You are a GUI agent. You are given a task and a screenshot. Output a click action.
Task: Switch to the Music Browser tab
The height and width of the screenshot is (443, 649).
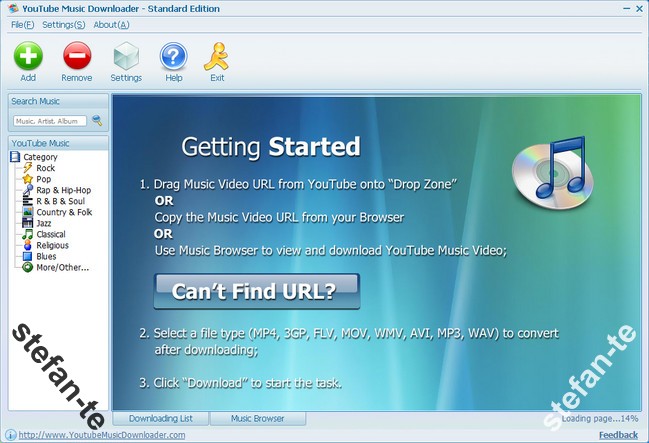[x=255, y=418]
